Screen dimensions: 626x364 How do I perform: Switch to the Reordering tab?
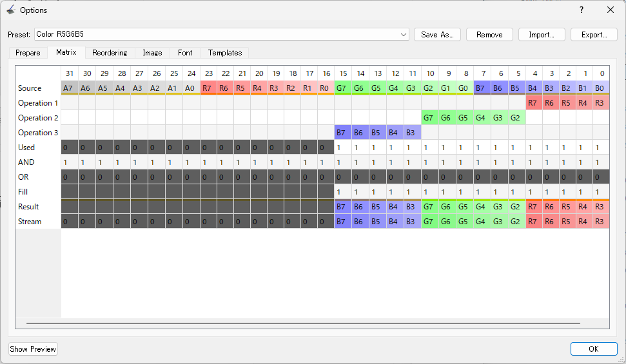(110, 53)
